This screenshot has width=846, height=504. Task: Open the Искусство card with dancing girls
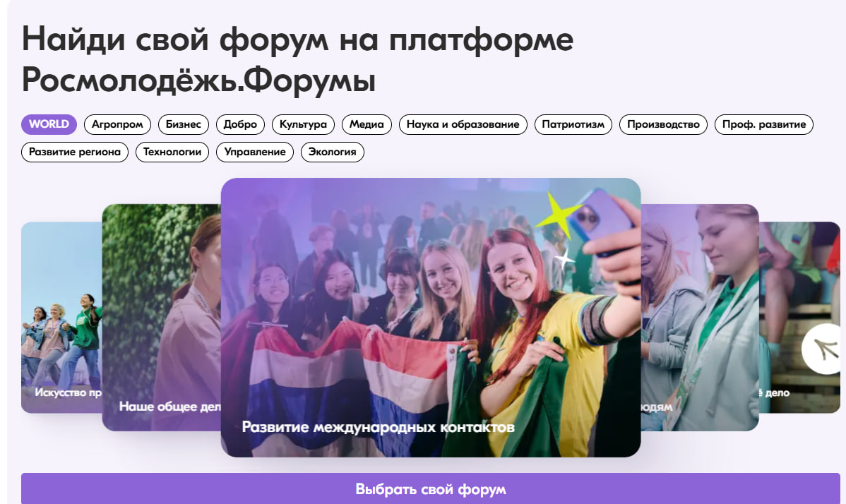[x=61, y=318]
